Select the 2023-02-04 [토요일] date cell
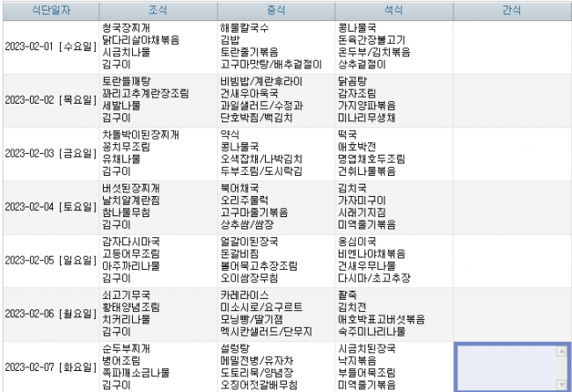572x392 pixels. tap(48, 207)
